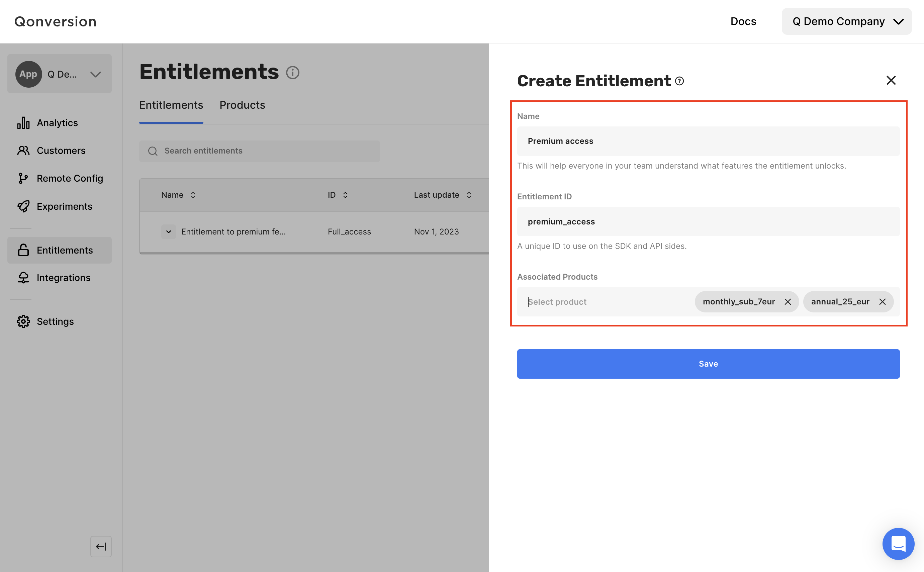This screenshot has height=572, width=924.
Task: Click the Entitlement ID input field
Action: [x=708, y=221]
